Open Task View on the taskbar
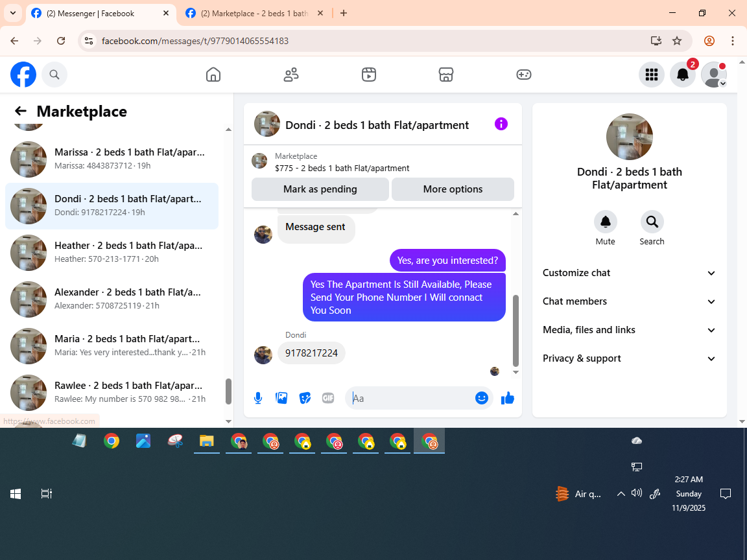Image resolution: width=747 pixels, height=560 pixels. point(46,494)
